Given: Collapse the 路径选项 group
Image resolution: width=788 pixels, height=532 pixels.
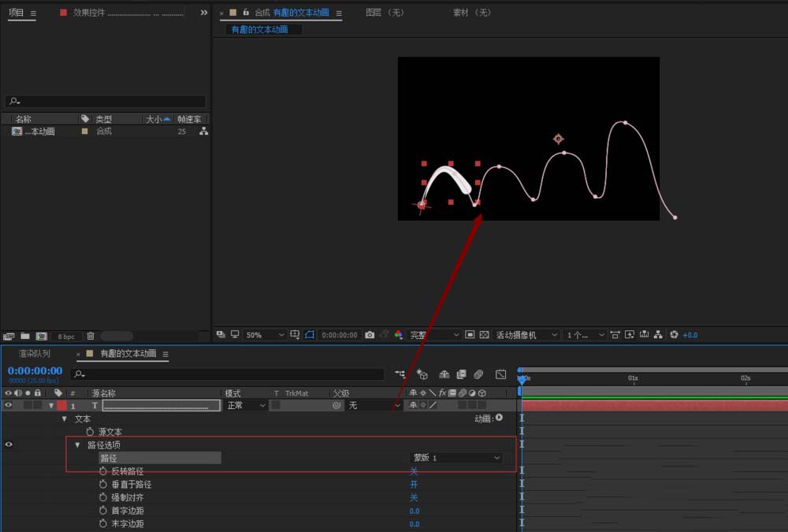Looking at the screenshot, I should (x=77, y=445).
